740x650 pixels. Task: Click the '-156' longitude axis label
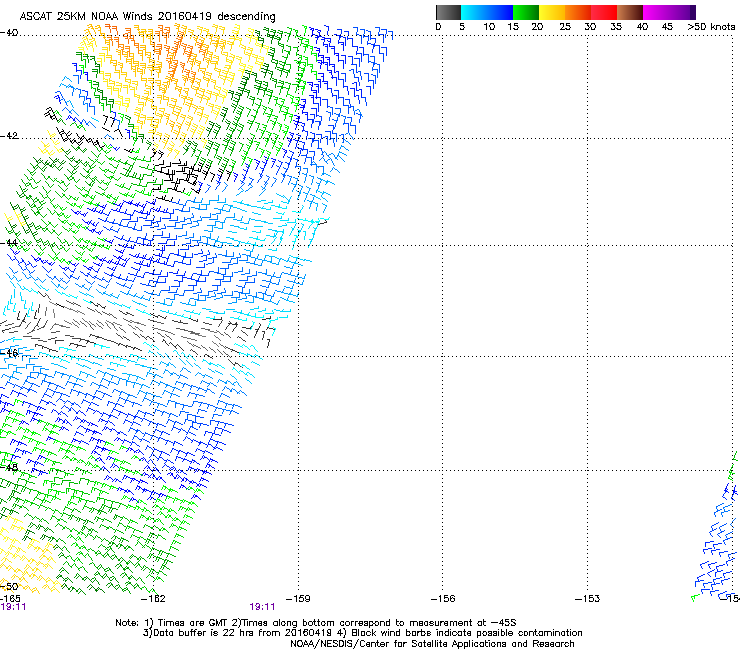point(443,599)
